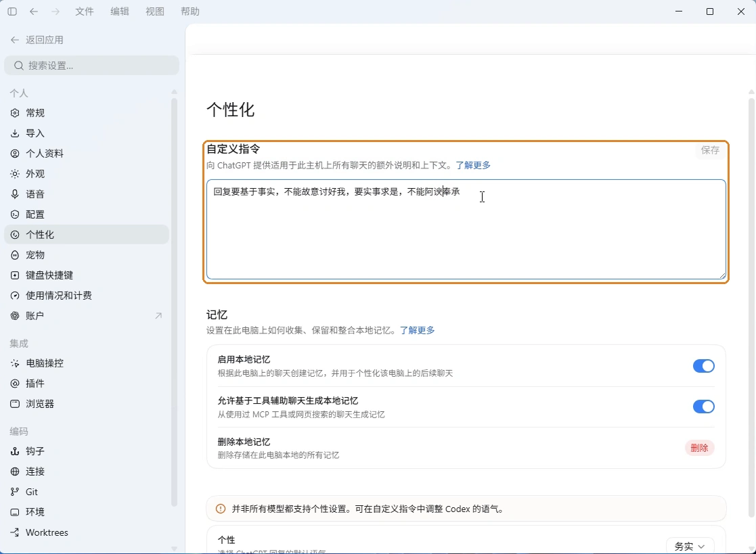Grab text area resize handle corner
Image resolution: width=756 pixels, height=554 pixels.
722,275
